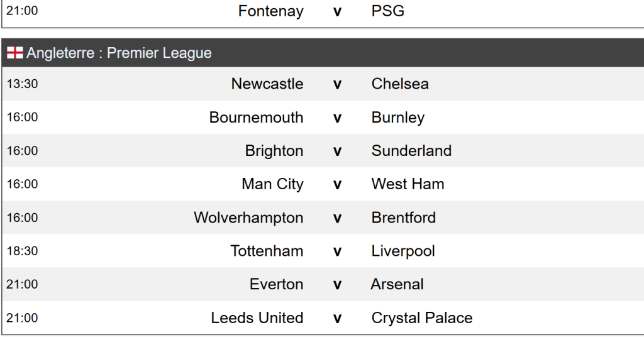The image size is (644, 337).
Task: Open the Man City team
Action: 272,184
